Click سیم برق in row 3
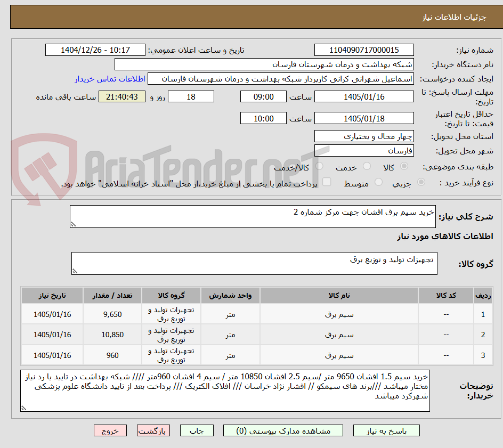 [339, 355]
